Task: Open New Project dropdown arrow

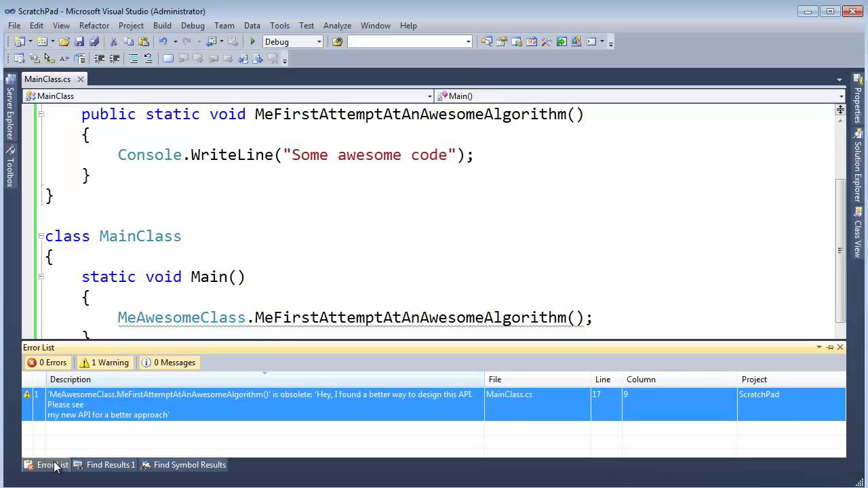Action: click(30, 42)
